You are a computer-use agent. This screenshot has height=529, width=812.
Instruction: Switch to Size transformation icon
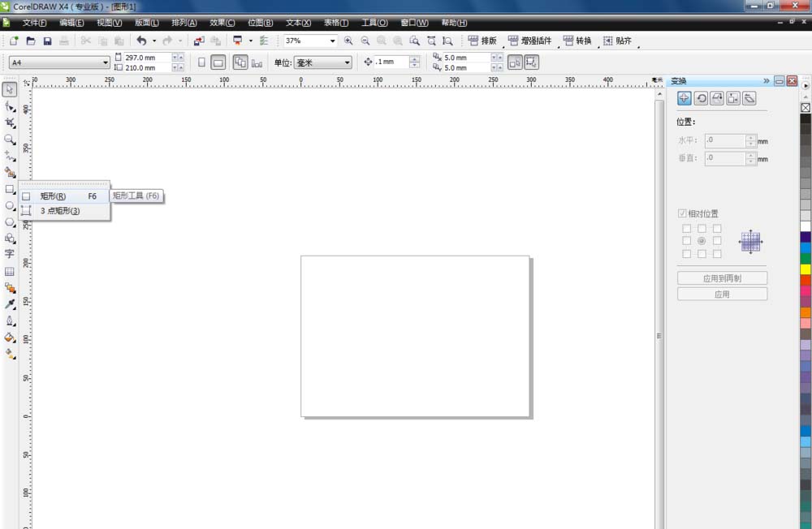pyautogui.click(x=732, y=98)
